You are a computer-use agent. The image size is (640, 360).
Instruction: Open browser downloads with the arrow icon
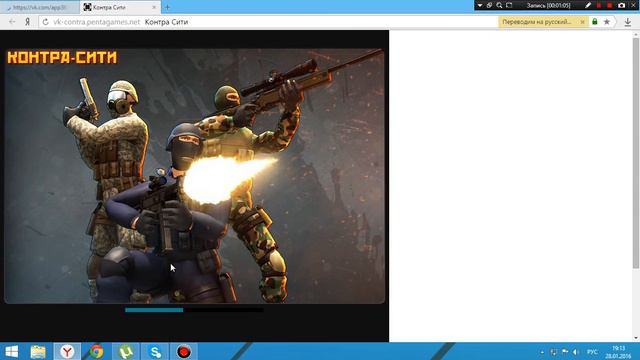pos(628,22)
